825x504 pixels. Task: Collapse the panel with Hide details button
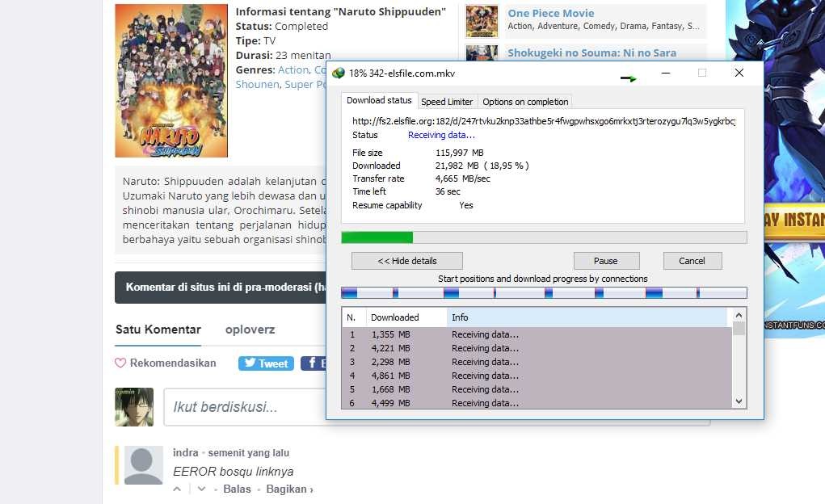coord(407,261)
